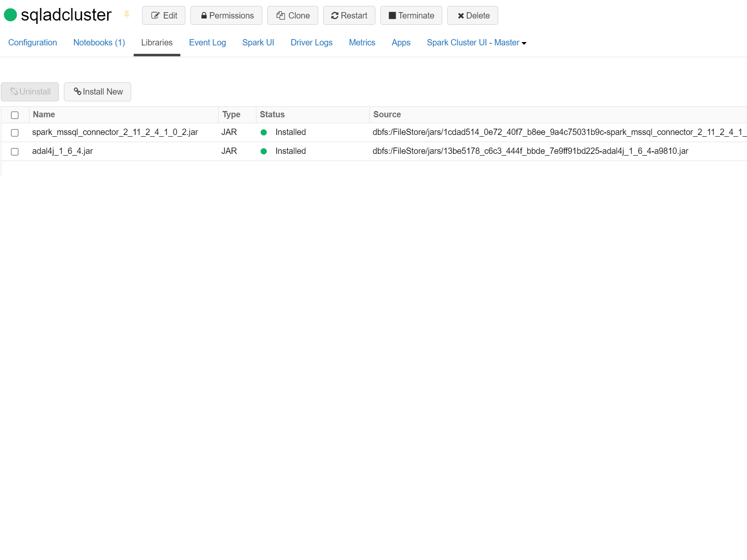Click the adal4j_1_6_4.jar library name

click(x=62, y=151)
